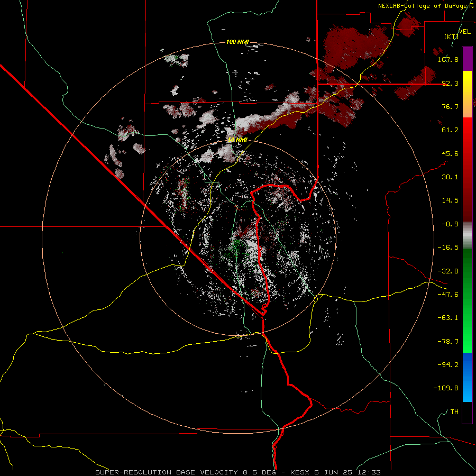The width and height of the screenshot is (476, 476).
Task: Click the gray near-zero segment of the color bar
Action: (467, 235)
